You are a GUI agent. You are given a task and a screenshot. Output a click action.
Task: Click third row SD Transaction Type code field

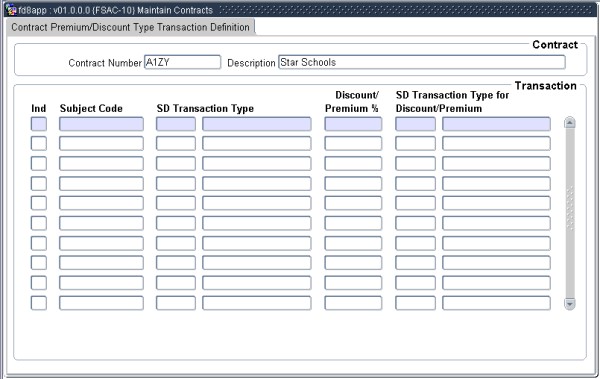pos(176,163)
